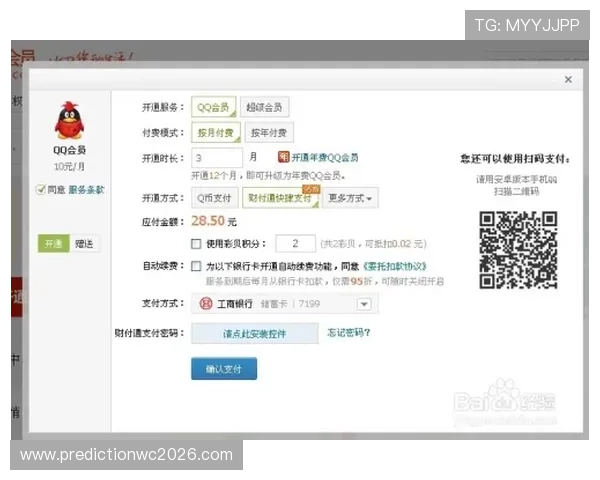Viewport: 600px width, 480px height.
Task: Click the ICBC bank logo icon
Action: coord(206,304)
